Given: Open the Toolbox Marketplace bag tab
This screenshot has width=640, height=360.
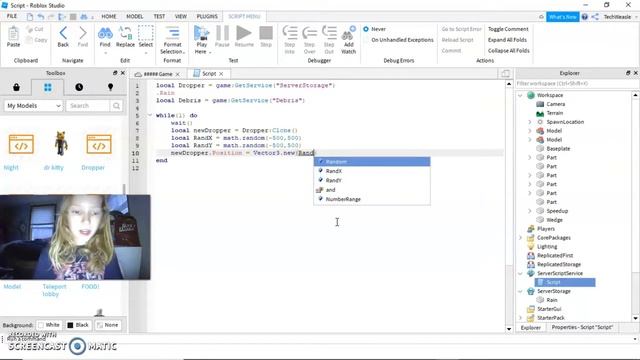Looking at the screenshot, I should pyautogui.click(x=16, y=87).
